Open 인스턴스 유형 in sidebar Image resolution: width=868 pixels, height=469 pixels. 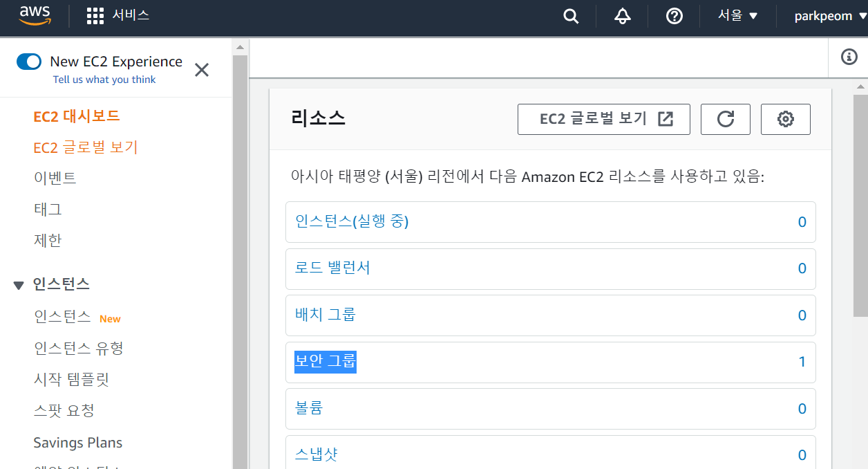point(78,348)
